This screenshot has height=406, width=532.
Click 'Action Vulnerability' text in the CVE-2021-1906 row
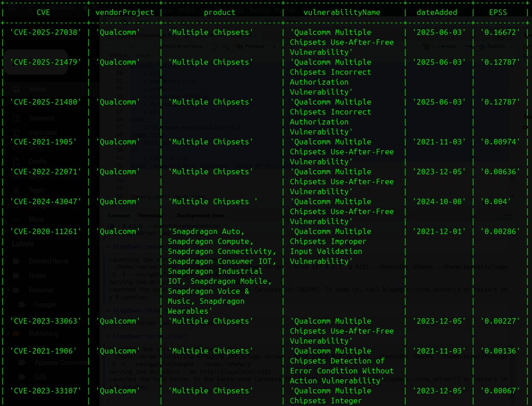coord(337,381)
